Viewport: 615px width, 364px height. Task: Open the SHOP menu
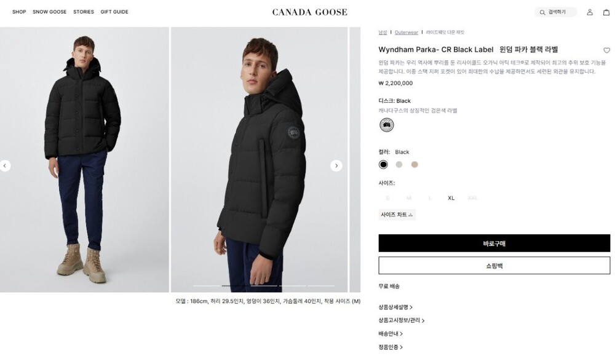click(x=19, y=12)
